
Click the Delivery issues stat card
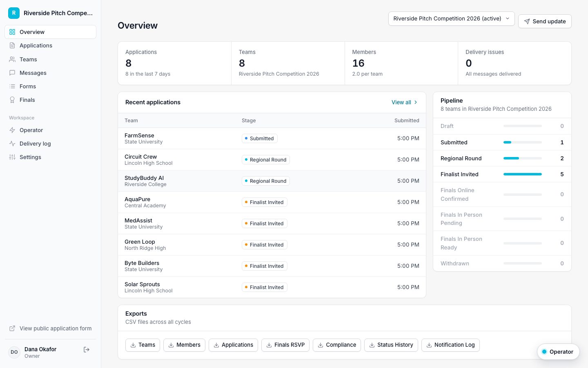(514, 63)
